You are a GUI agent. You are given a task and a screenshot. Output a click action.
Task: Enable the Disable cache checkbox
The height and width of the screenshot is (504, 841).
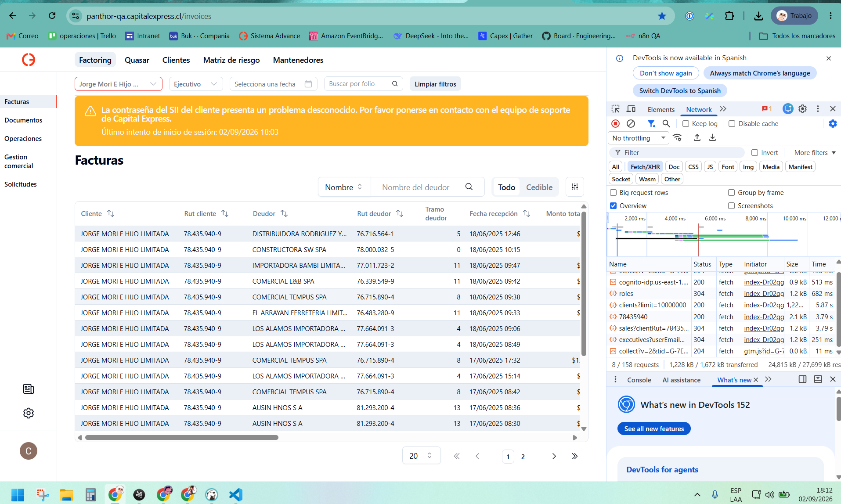pyautogui.click(x=732, y=124)
